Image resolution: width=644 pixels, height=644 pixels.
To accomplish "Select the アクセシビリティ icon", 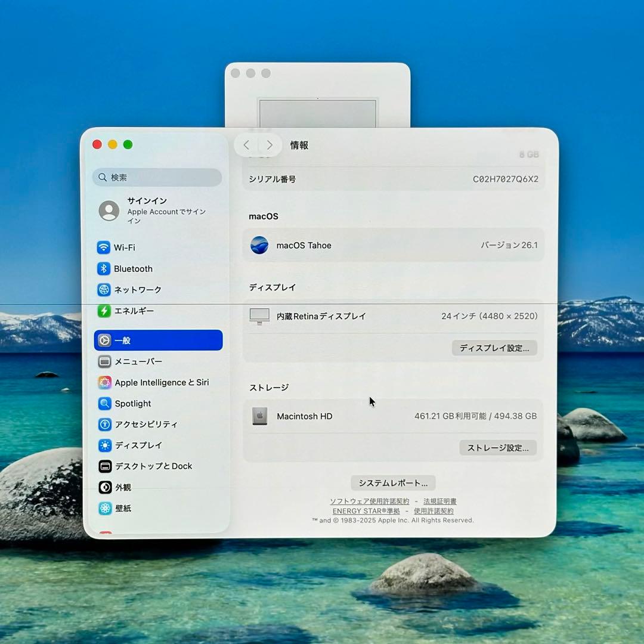I will pos(106,424).
